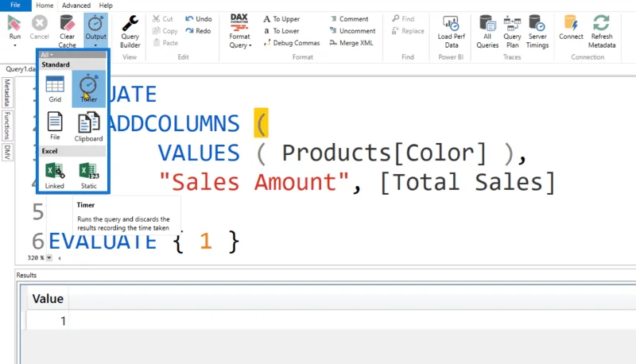Open the Help ribbon tab
Screen dimensions: 636x364
(x=106, y=6)
